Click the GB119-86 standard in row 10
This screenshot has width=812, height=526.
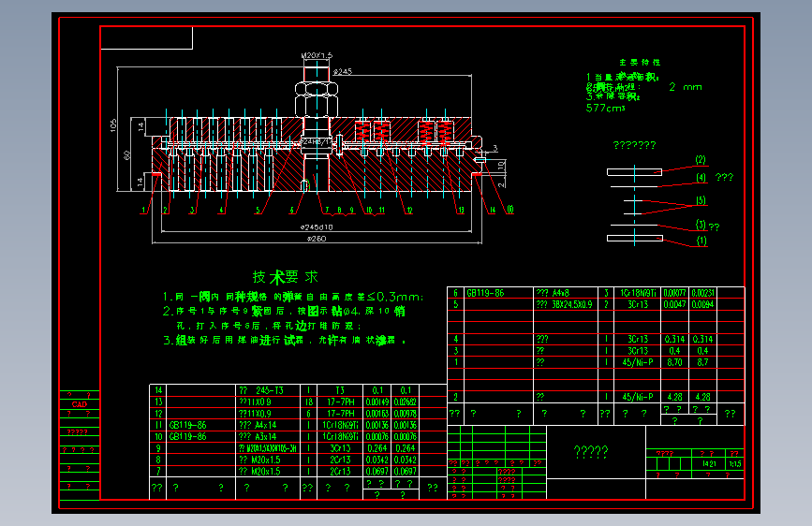coord(187,436)
